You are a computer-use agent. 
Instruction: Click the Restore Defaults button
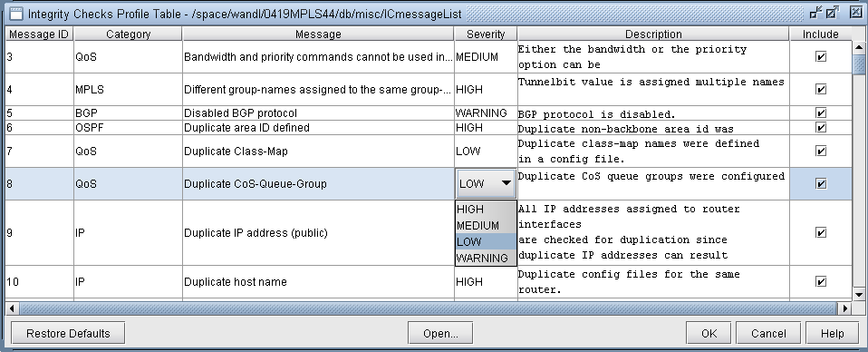[68, 333]
